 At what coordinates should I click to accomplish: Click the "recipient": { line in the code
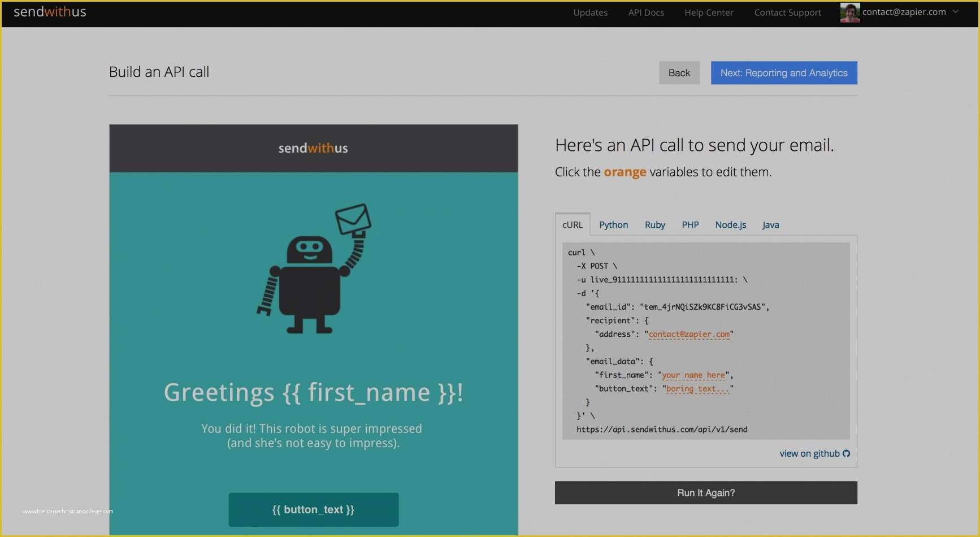[617, 321]
